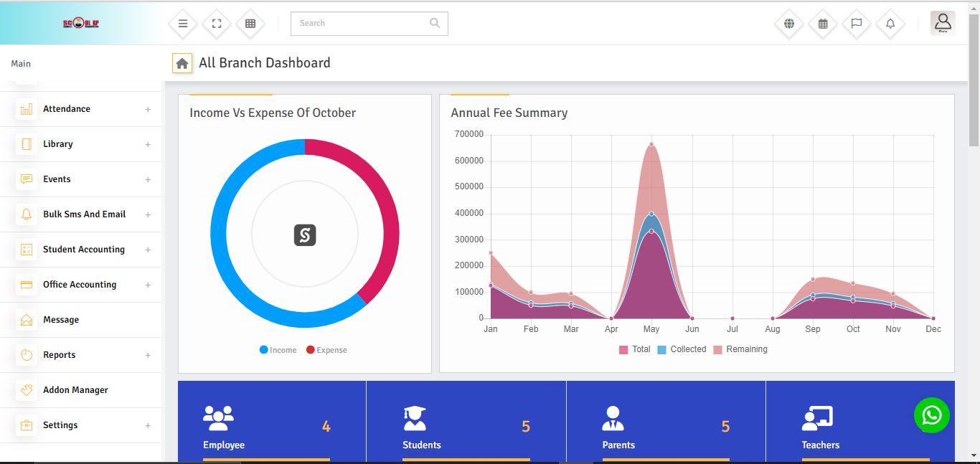Open the calendar icon in top bar
Image resolution: width=980 pixels, height=464 pixels.
point(823,24)
